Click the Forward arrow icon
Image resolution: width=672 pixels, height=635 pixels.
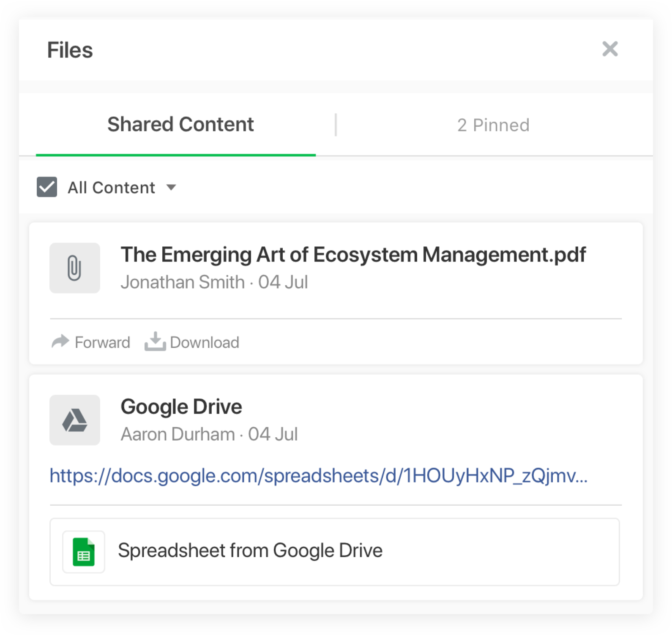pos(60,341)
